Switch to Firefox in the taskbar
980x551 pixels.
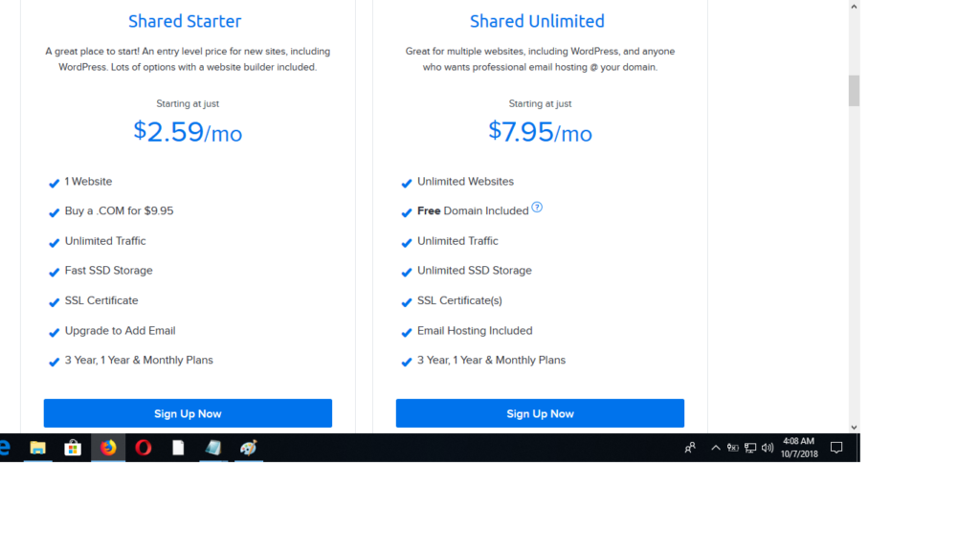(x=108, y=448)
